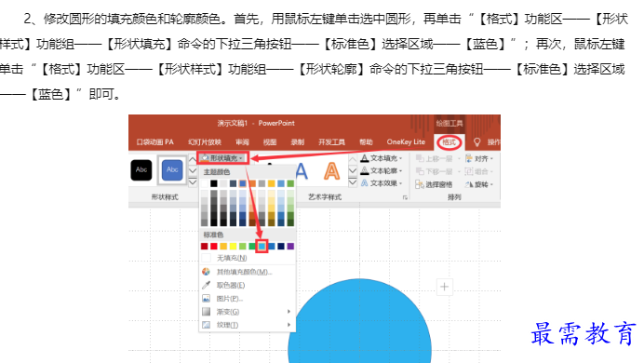
Task: Select the 取色器(E) eyedropper option
Action: [x=248, y=285]
